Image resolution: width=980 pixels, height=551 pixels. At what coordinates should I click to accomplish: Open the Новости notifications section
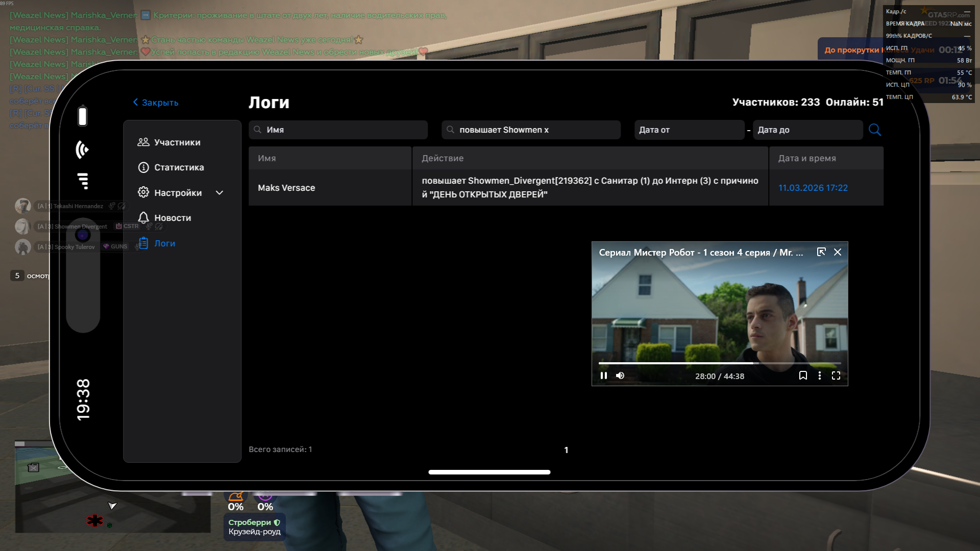click(172, 218)
